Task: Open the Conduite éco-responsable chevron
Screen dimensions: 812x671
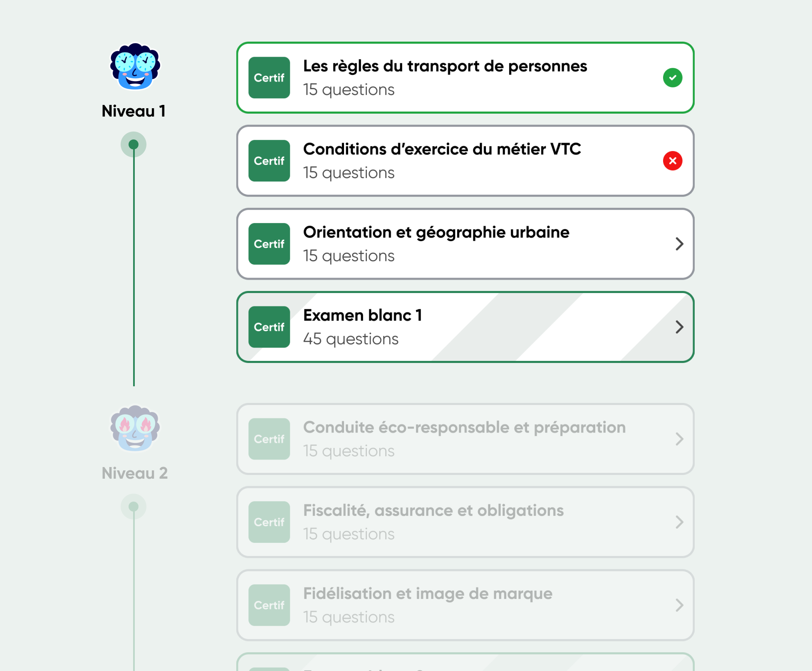Action: click(679, 439)
